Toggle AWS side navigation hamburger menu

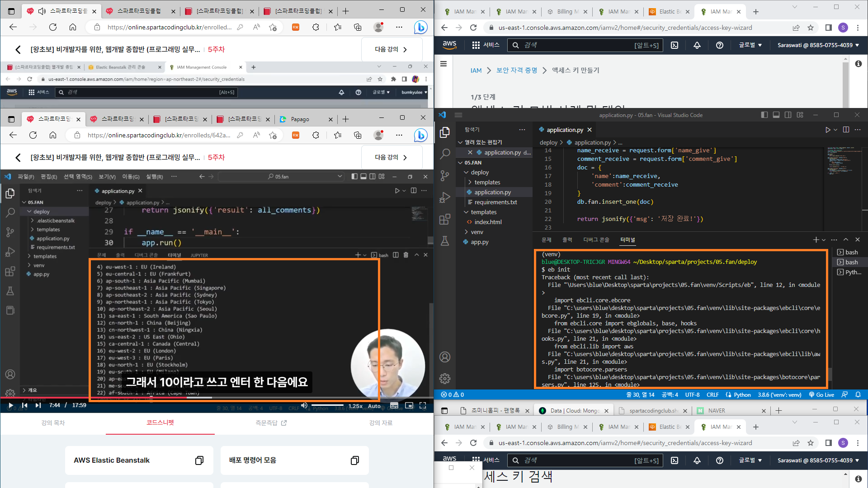click(x=443, y=64)
